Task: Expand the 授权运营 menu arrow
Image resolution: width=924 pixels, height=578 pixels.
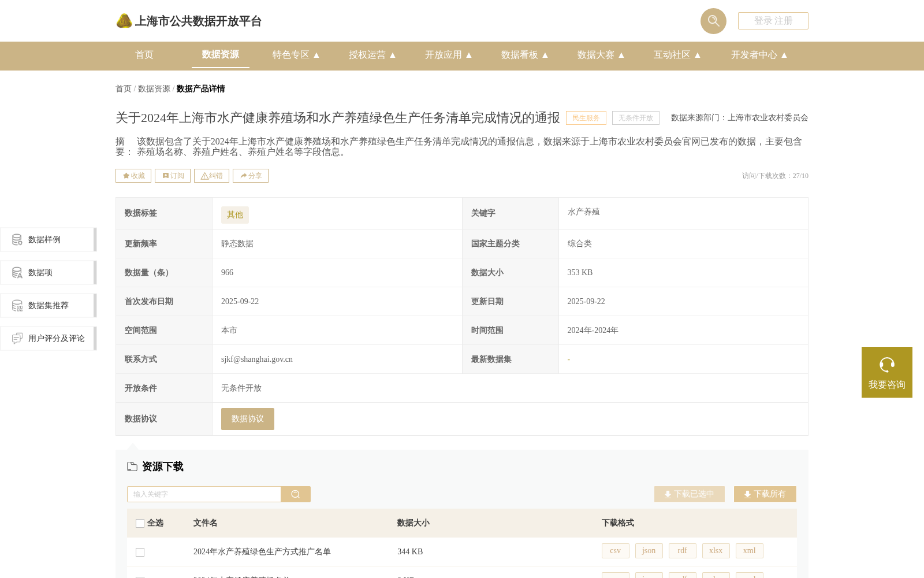Action: (393, 55)
